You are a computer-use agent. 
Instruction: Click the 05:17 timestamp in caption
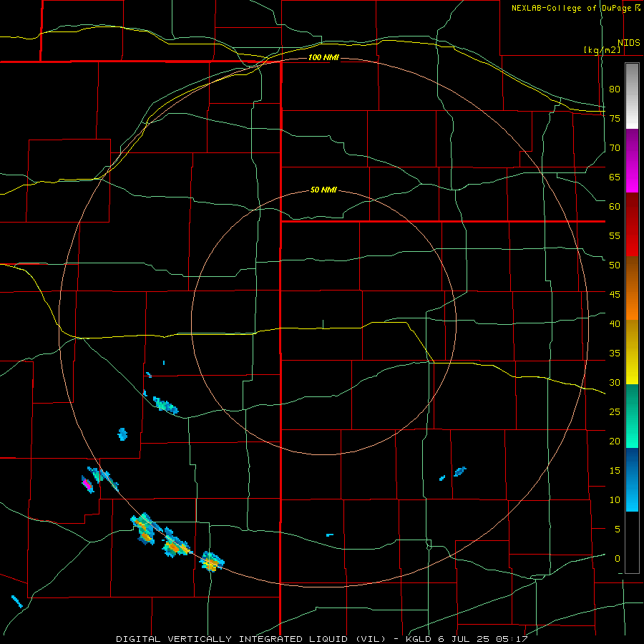(513, 639)
